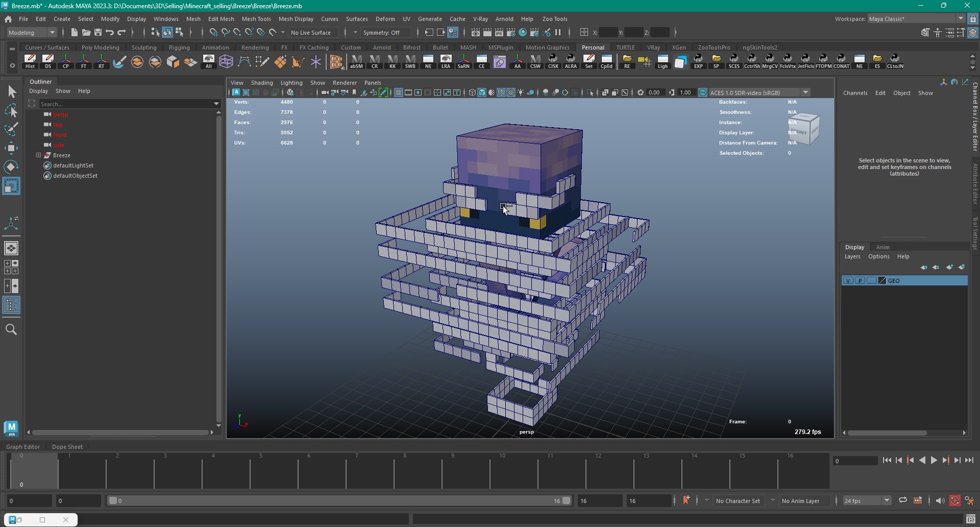980x527 pixels.
Task: Toggle wireframe on shaded in viewport toolbar
Action: tap(501, 92)
